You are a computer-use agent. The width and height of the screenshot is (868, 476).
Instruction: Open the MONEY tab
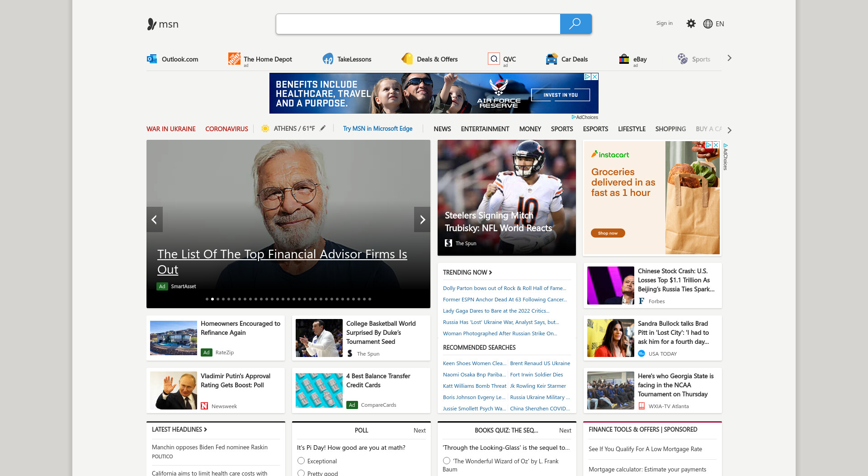[x=530, y=129]
